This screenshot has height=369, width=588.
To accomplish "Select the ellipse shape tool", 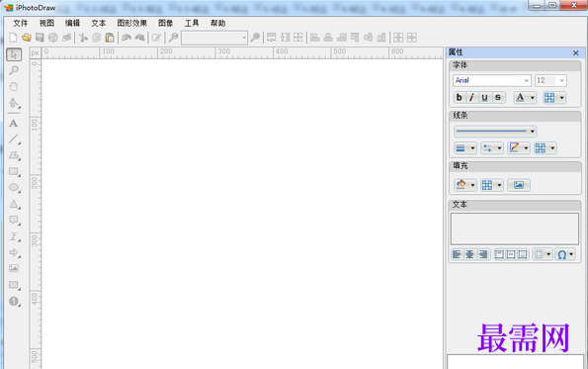I will tap(14, 188).
